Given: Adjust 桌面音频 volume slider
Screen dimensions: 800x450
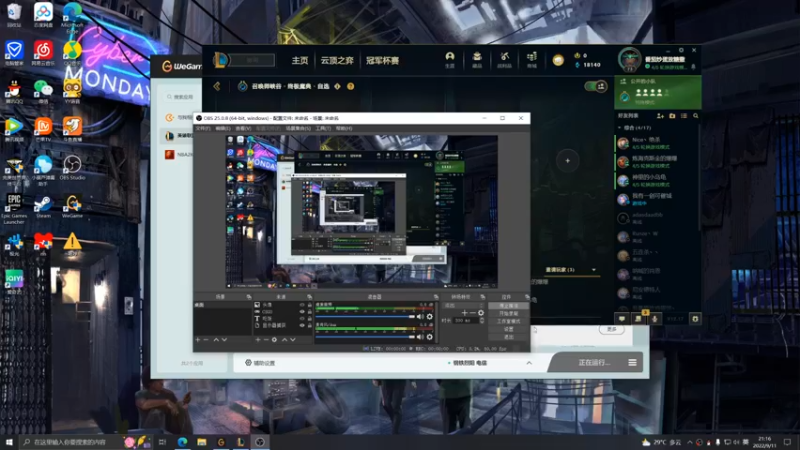Looking at the screenshot, I should point(365,317).
